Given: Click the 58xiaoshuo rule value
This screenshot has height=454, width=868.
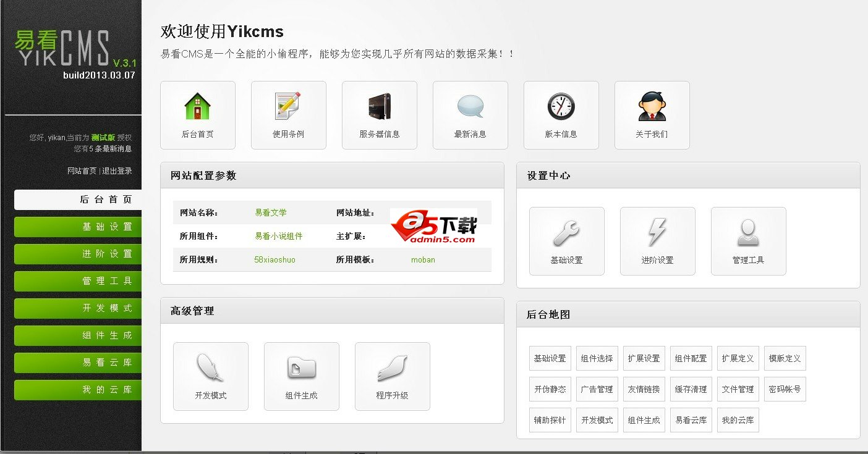Looking at the screenshot, I should coord(274,260).
